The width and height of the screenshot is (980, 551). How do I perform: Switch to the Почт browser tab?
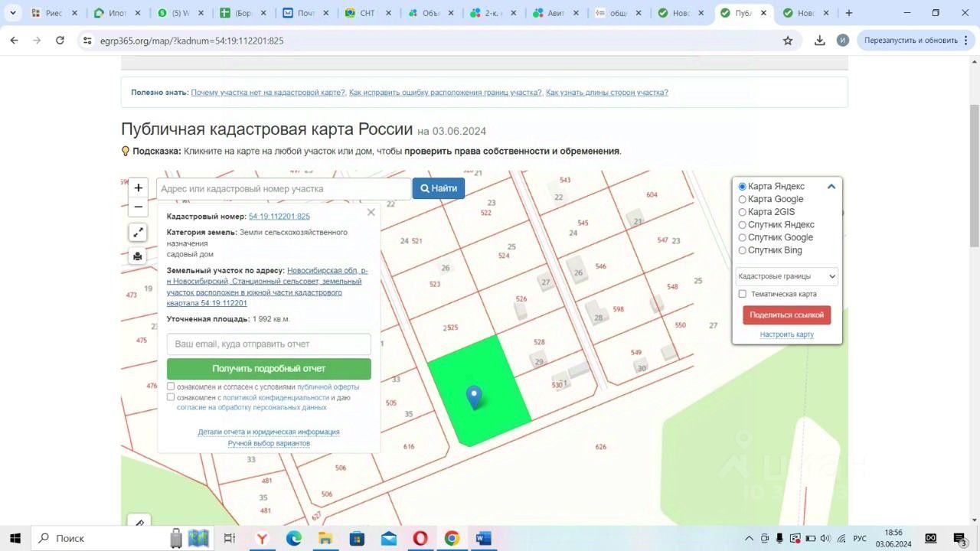(306, 13)
